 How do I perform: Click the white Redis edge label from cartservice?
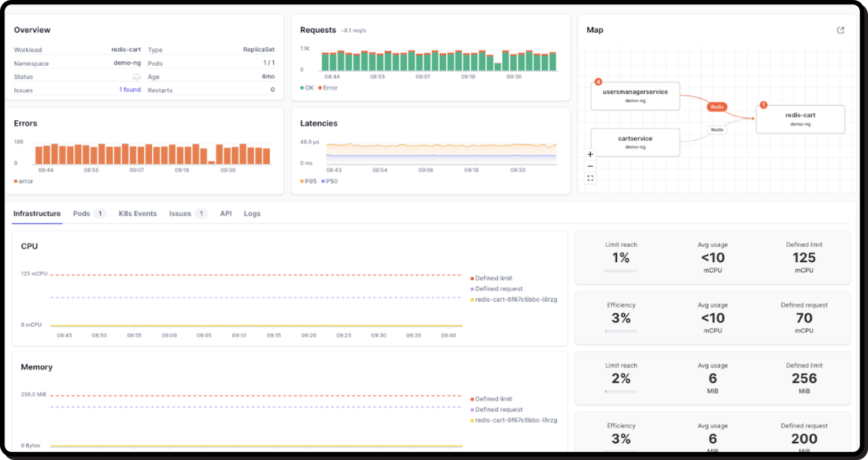[x=717, y=130]
